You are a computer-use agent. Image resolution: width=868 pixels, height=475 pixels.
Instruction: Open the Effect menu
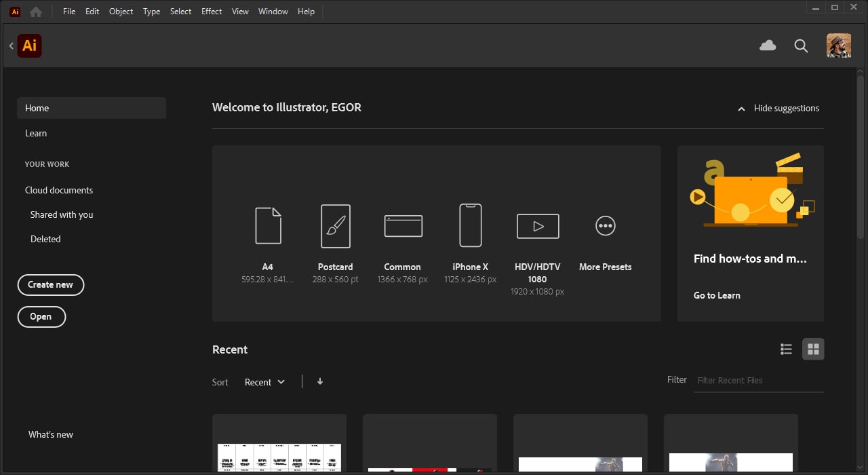212,12
